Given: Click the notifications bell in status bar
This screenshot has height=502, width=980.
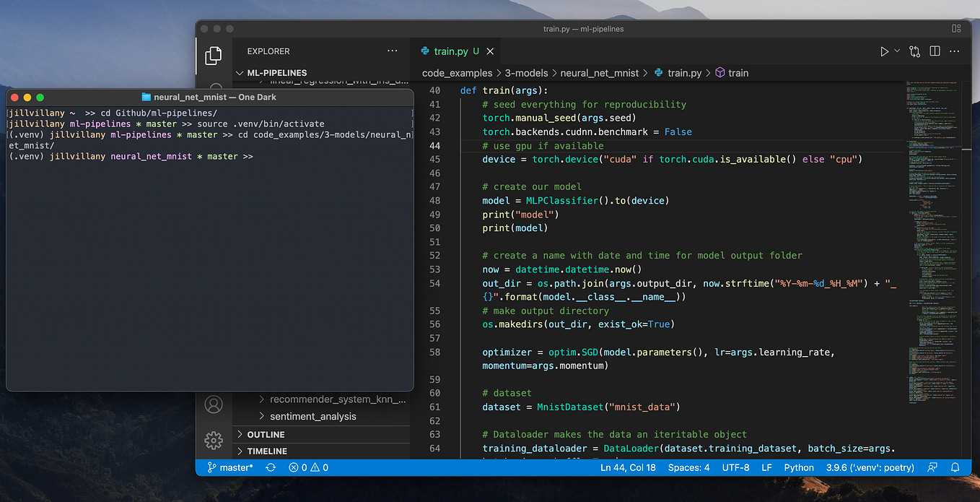Looking at the screenshot, I should click(x=955, y=467).
